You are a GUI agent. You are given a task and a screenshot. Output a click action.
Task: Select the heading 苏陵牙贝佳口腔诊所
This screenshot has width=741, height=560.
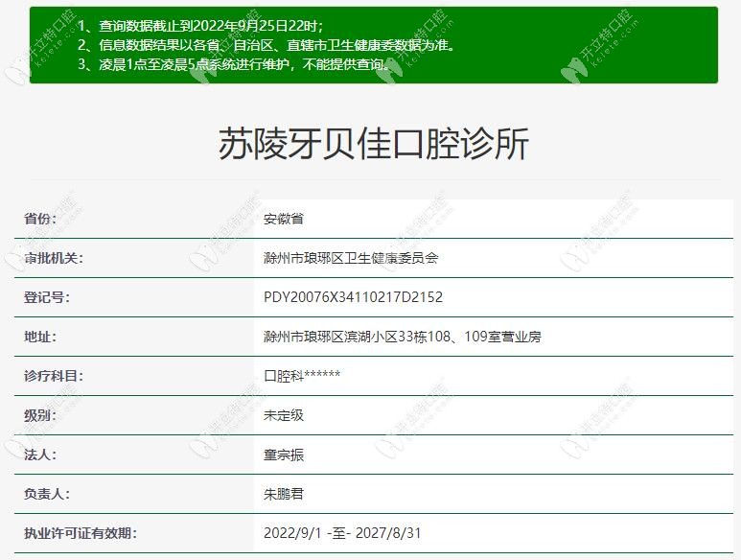click(373, 144)
